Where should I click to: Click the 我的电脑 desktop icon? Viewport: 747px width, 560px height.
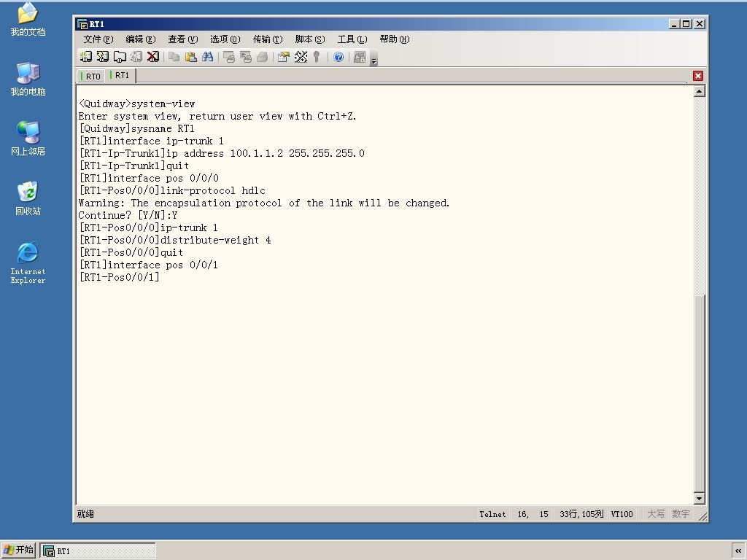point(28,79)
